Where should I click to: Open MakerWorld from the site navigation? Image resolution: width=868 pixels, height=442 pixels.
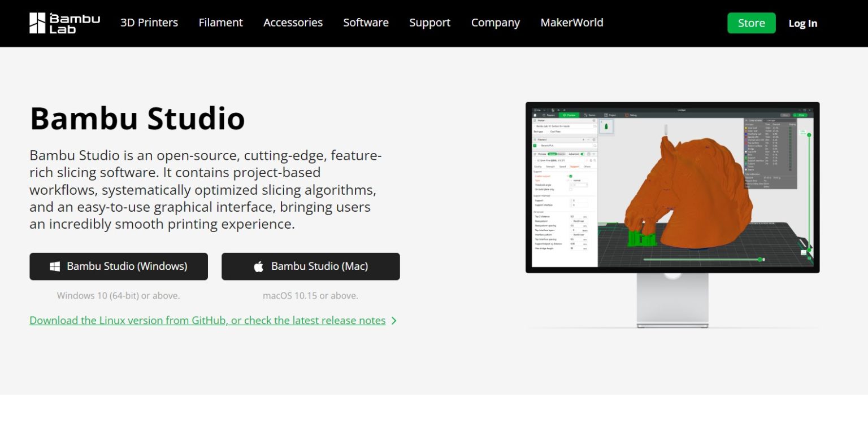pos(572,23)
